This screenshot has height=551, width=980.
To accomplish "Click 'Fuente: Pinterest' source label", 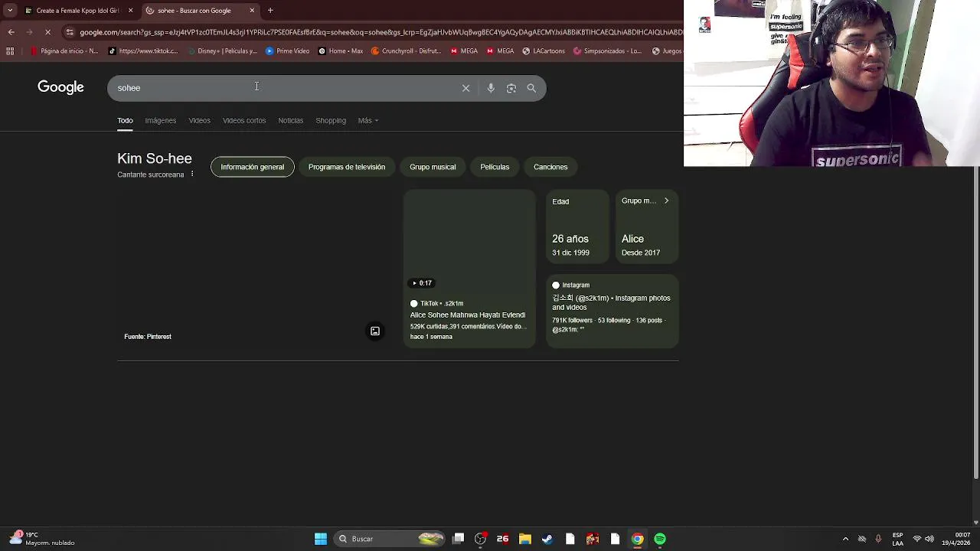I will (148, 337).
